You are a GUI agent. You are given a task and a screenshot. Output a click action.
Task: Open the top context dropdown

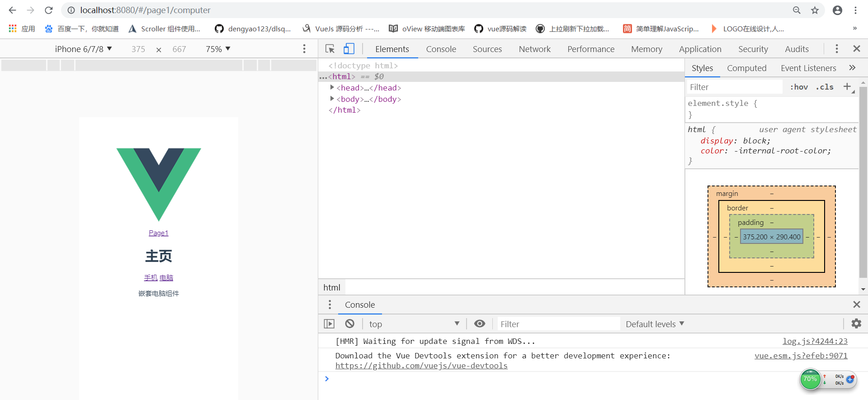pyautogui.click(x=414, y=324)
